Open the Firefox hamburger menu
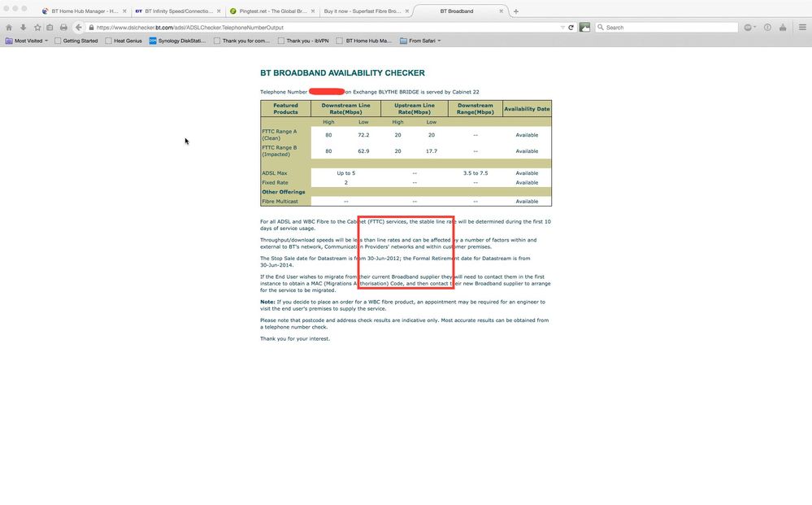This screenshot has width=812, height=505. click(x=802, y=28)
